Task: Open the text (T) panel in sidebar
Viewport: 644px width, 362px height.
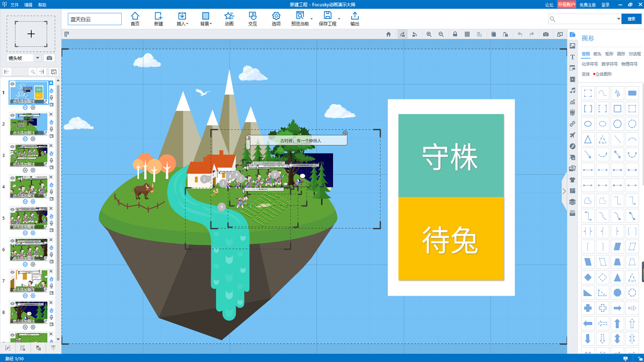Action: (x=573, y=57)
